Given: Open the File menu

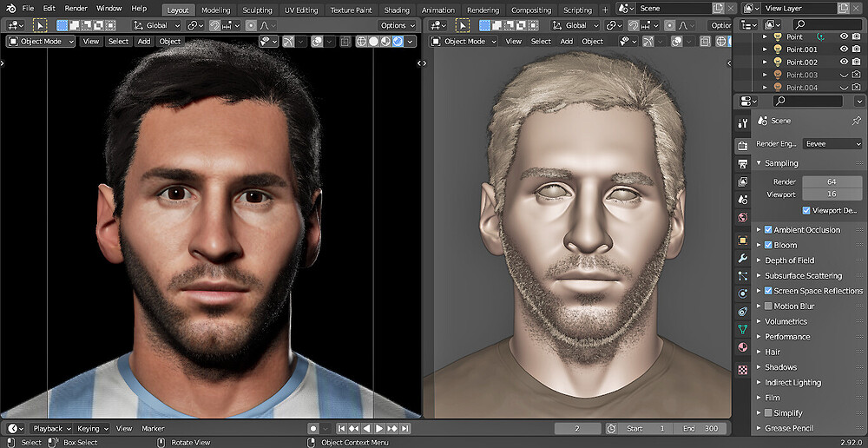Looking at the screenshot, I should [x=29, y=9].
